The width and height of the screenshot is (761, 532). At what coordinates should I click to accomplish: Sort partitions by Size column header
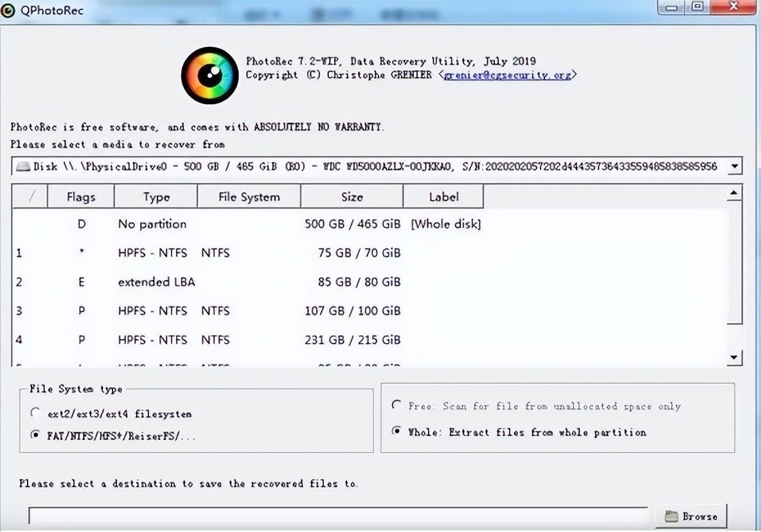point(352,197)
